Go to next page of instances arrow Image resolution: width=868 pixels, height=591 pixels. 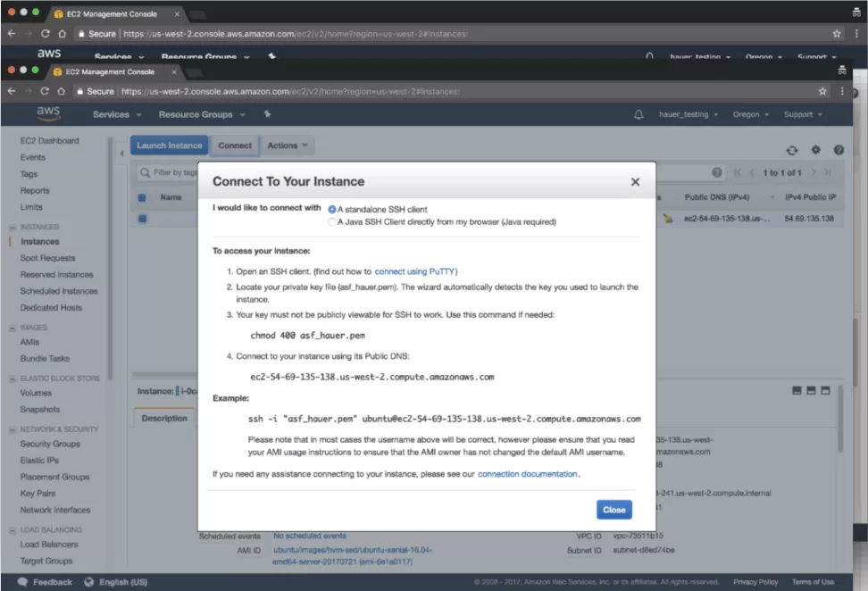814,172
